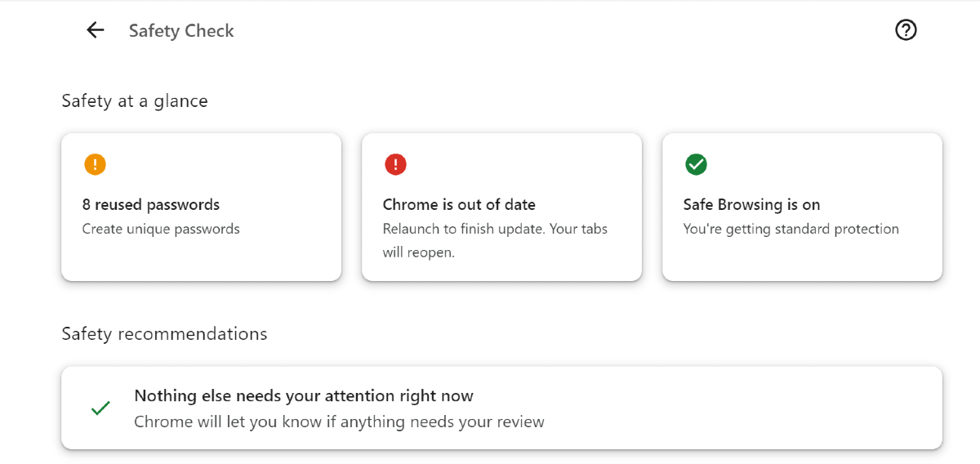Click "You're getting standard protection" text
The width and height of the screenshot is (980, 464).
791,229
